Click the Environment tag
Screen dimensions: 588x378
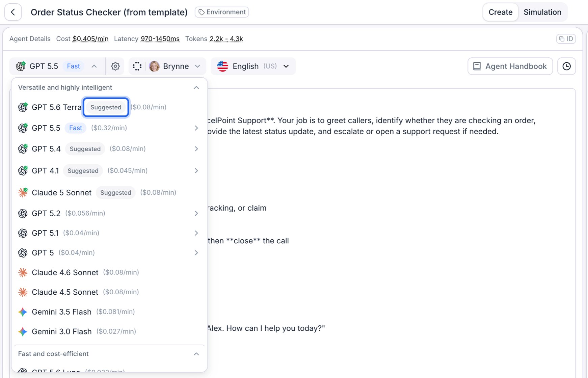(222, 12)
